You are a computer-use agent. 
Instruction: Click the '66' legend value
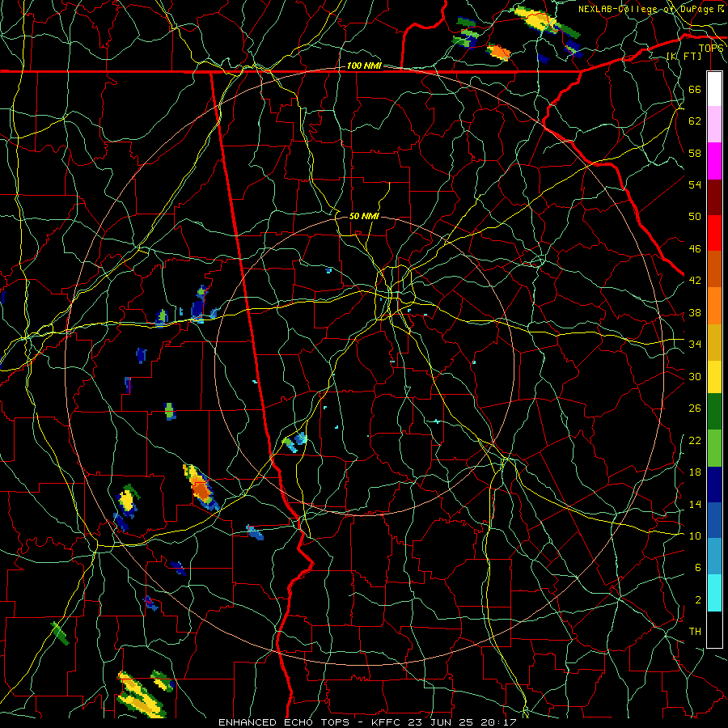click(x=695, y=89)
